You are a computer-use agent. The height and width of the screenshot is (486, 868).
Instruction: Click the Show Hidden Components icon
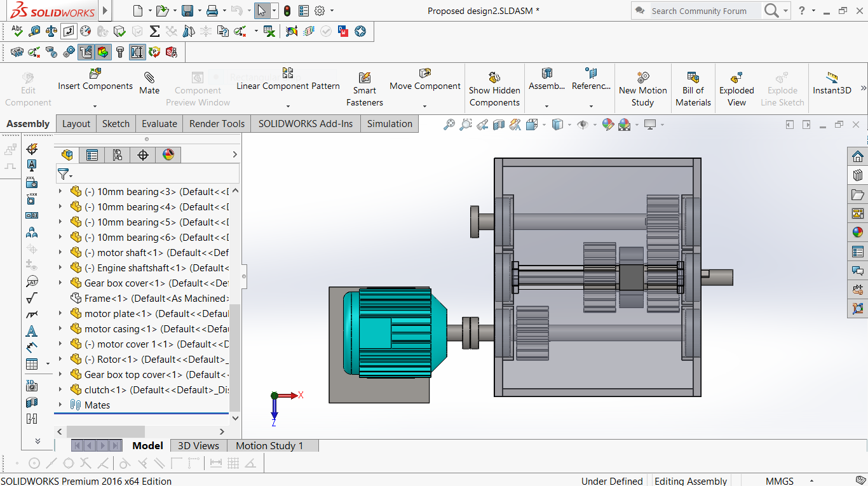(x=494, y=78)
